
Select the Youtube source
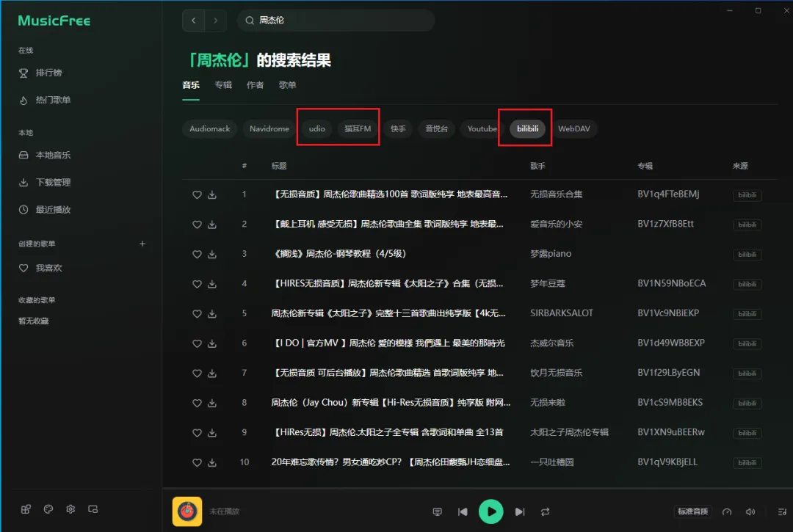(482, 129)
